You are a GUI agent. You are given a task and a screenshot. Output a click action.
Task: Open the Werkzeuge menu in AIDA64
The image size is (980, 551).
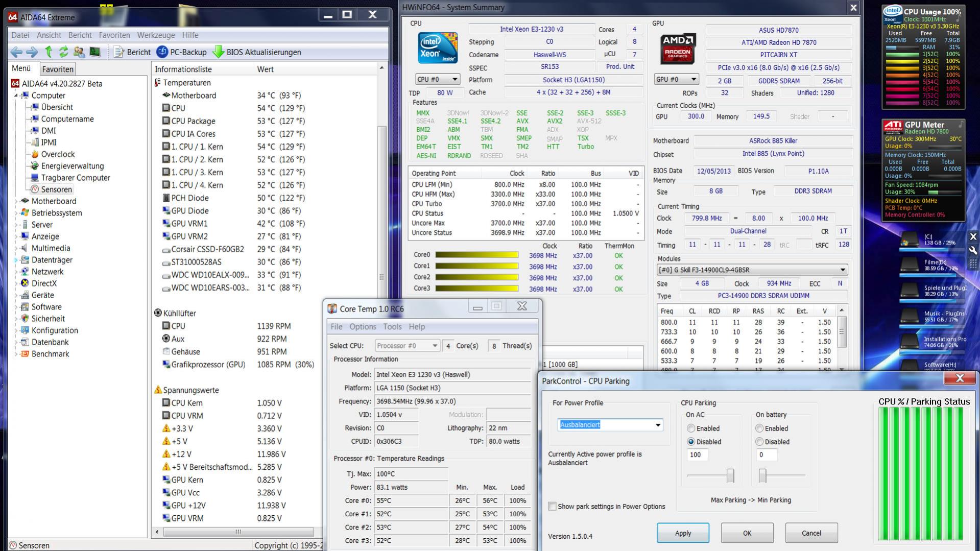pos(156,35)
